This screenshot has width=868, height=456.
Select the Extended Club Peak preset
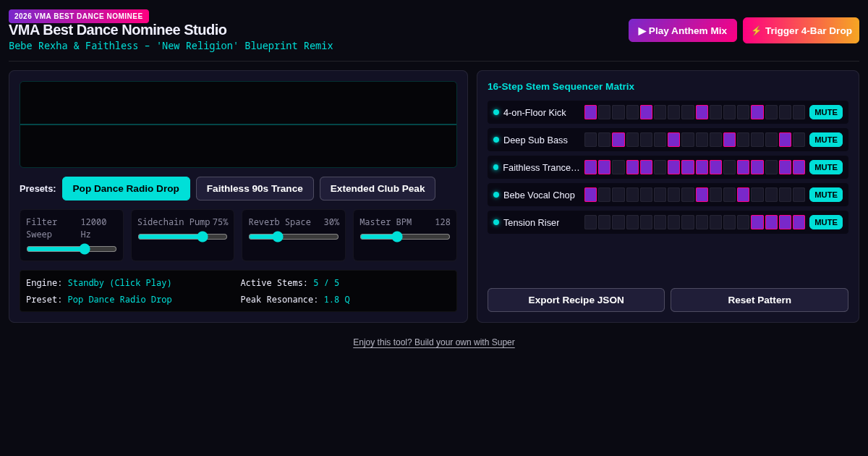click(x=378, y=188)
